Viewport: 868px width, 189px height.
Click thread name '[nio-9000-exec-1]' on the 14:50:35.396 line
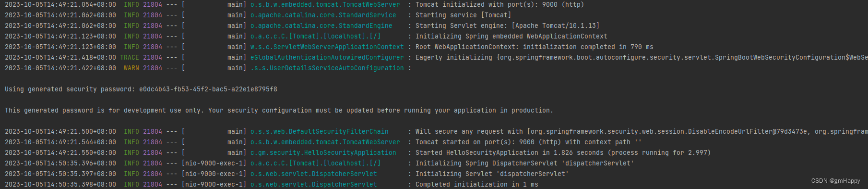(x=214, y=164)
